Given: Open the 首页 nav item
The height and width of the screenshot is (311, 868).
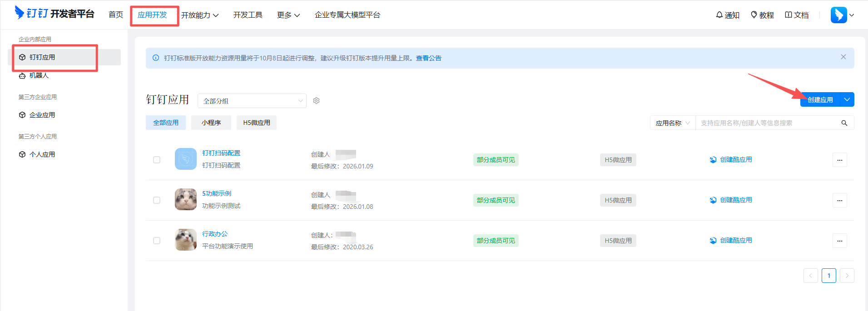Looking at the screenshot, I should tap(116, 15).
